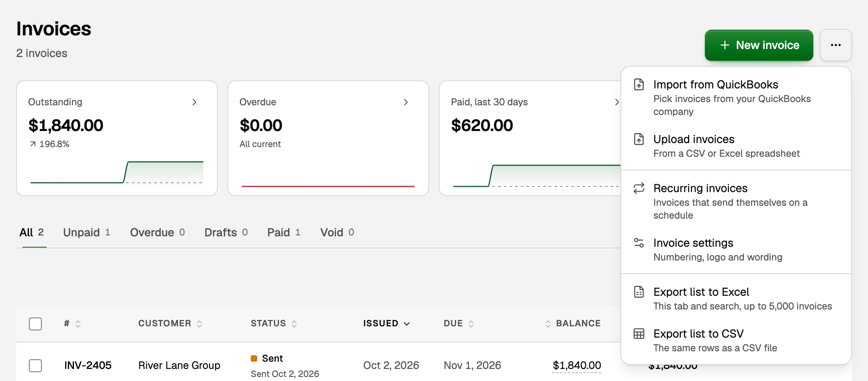
Task: Open the Overdue card chevron
Action: click(406, 102)
